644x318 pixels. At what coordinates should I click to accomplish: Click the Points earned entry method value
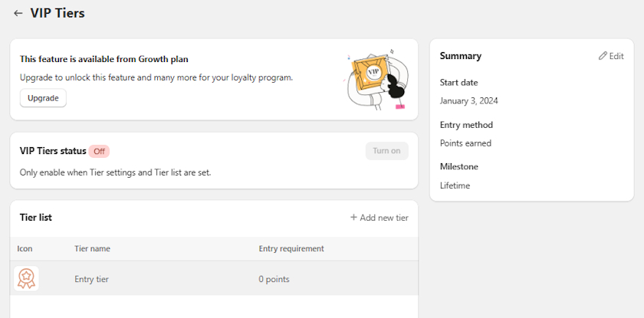coord(465,143)
